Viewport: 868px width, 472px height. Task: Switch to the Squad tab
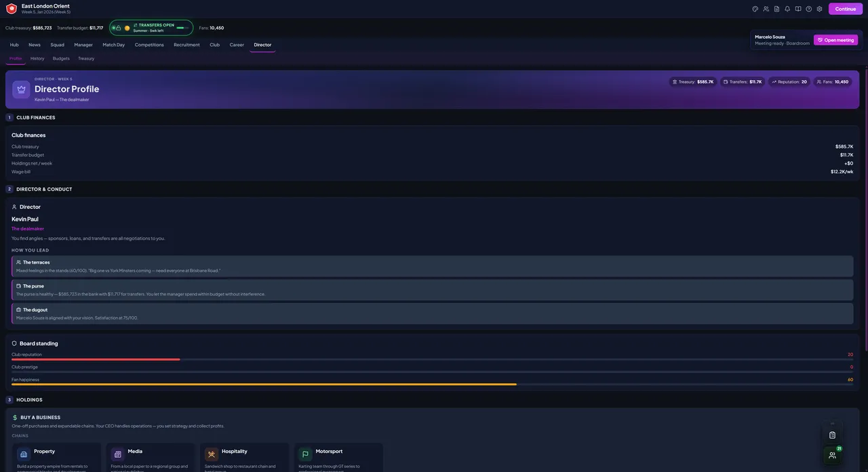[58, 45]
